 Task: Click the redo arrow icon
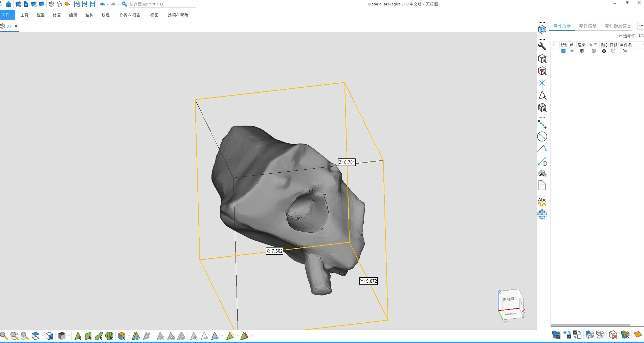(113, 4)
